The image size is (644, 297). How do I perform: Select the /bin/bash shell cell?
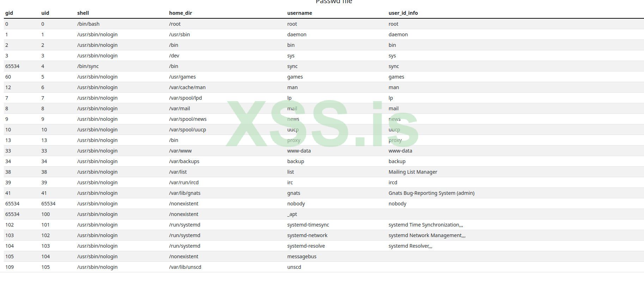click(88, 24)
